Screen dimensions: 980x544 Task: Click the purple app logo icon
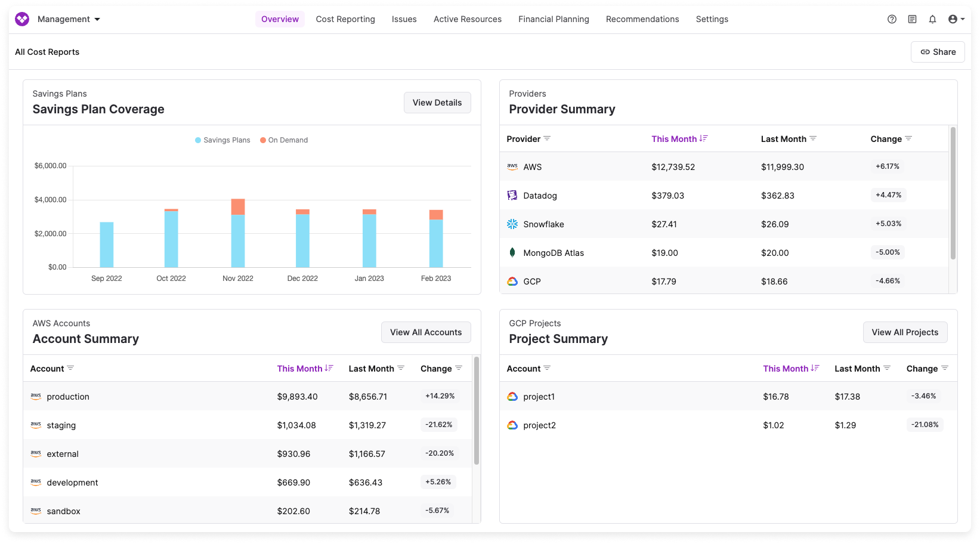(x=22, y=19)
